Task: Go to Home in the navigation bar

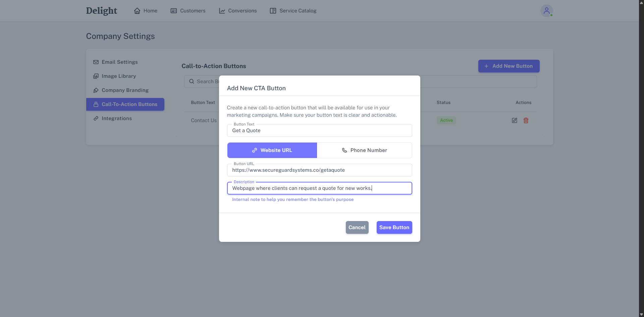Action: [x=146, y=11]
